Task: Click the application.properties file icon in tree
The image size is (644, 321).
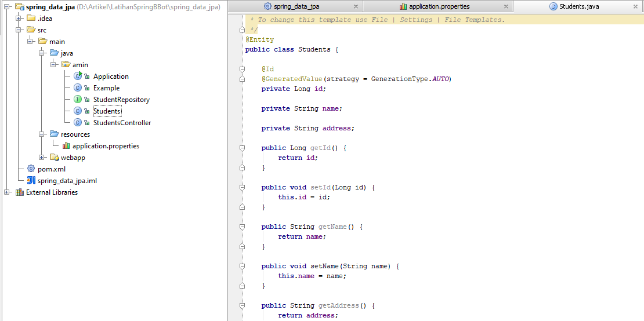Action: 66,146
